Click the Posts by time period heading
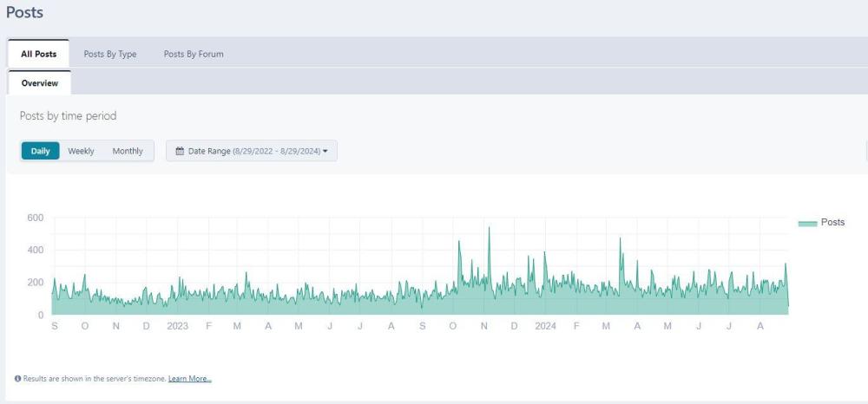The image size is (868, 404). pyautogui.click(x=68, y=116)
